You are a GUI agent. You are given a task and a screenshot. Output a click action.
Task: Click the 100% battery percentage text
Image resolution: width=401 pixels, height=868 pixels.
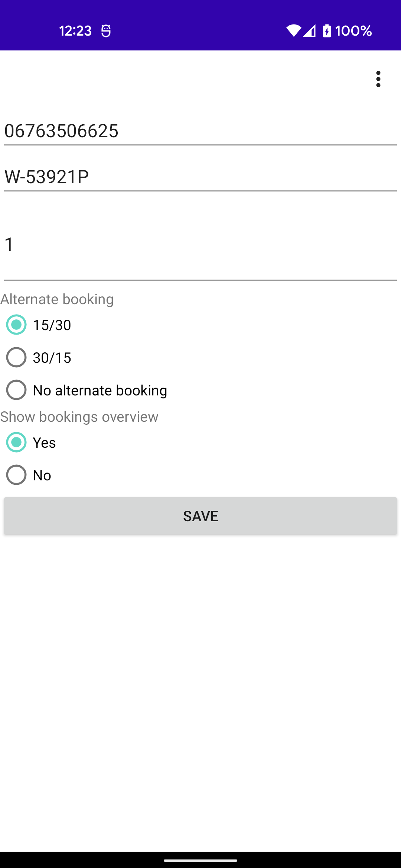click(x=353, y=31)
